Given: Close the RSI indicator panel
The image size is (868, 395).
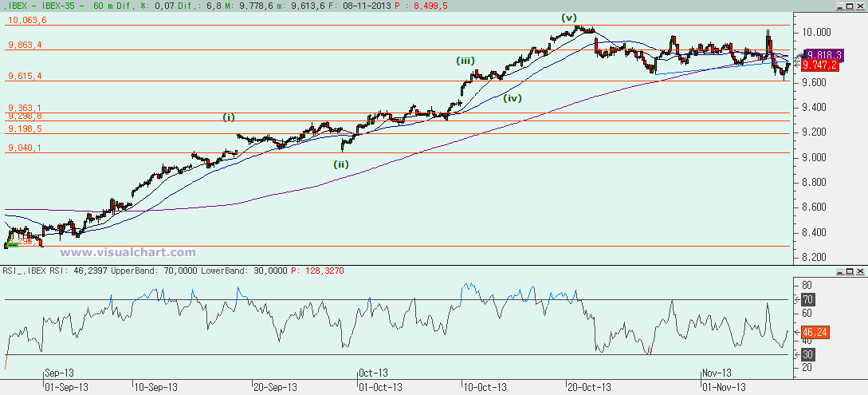Looking at the screenshot, I should point(860,271).
